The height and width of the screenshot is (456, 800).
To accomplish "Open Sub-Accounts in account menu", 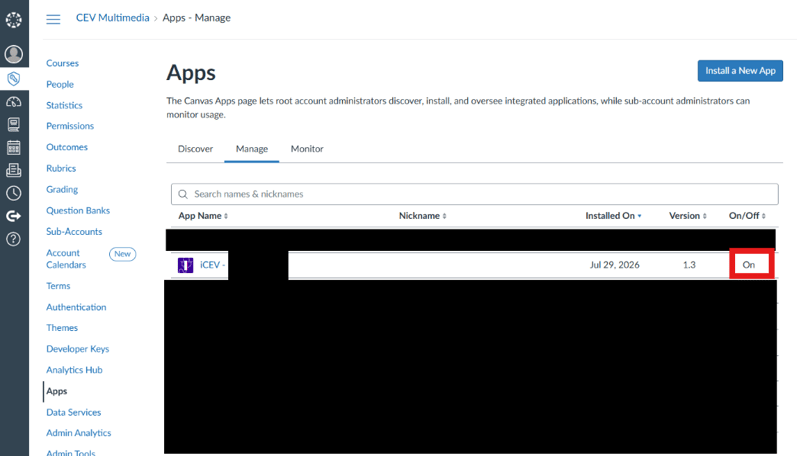I will [74, 232].
